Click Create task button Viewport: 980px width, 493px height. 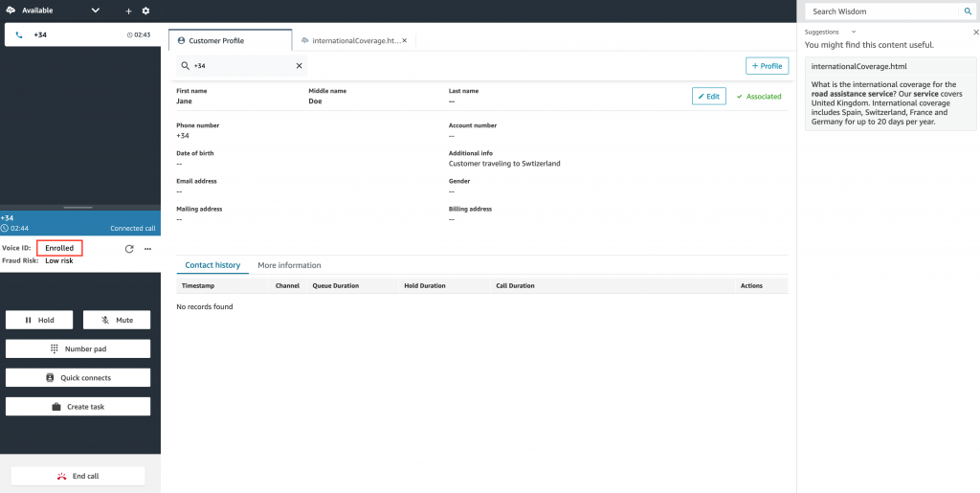click(x=78, y=406)
